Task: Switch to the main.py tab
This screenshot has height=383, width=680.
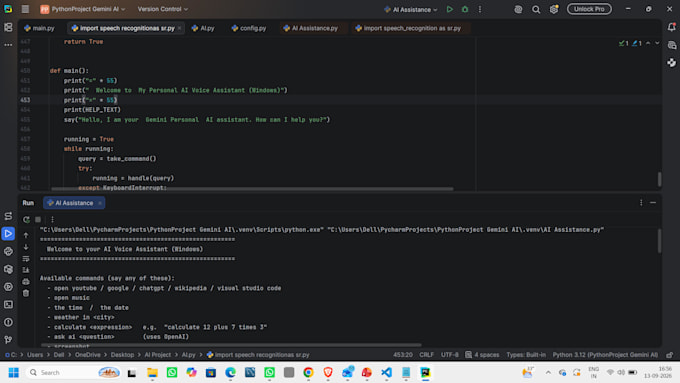Action: click(39, 28)
